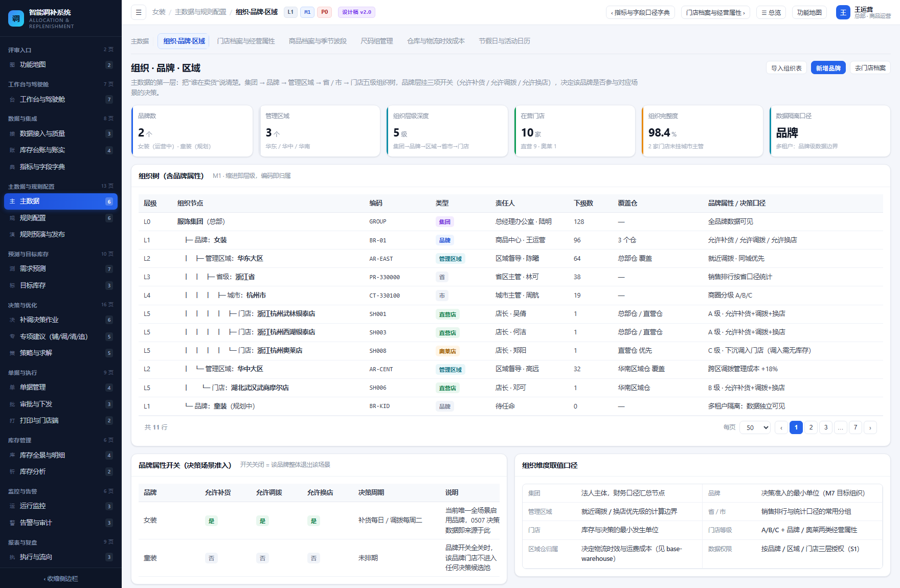Toggle 女装 允许补货 switch badge
This screenshot has height=588, width=900.
pos(211,521)
